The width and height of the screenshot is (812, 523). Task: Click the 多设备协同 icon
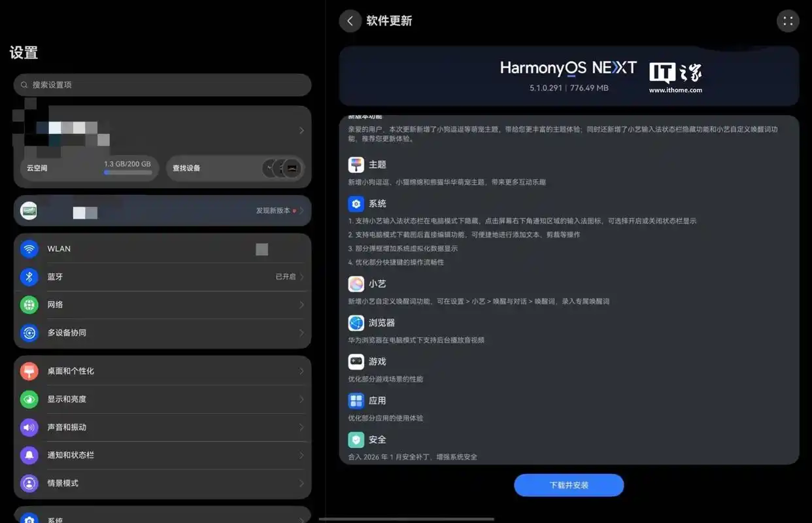(29, 333)
